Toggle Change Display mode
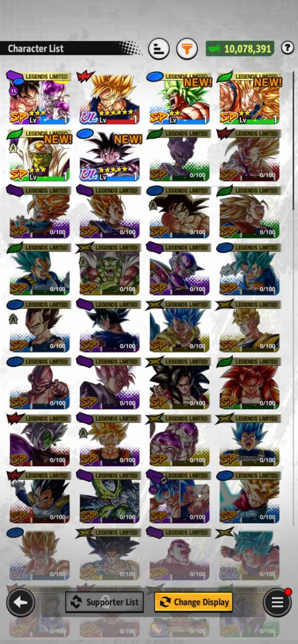298x644 pixels. click(x=194, y=602)
